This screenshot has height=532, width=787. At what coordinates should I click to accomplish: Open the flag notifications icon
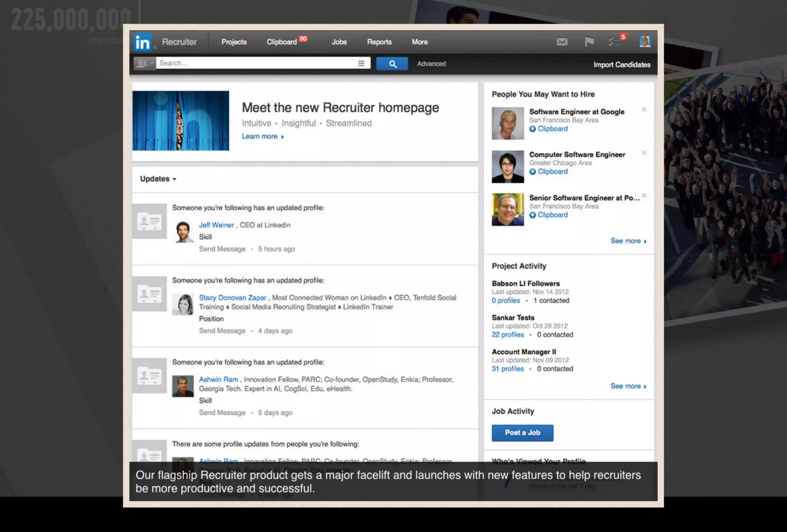click(589, 42)
